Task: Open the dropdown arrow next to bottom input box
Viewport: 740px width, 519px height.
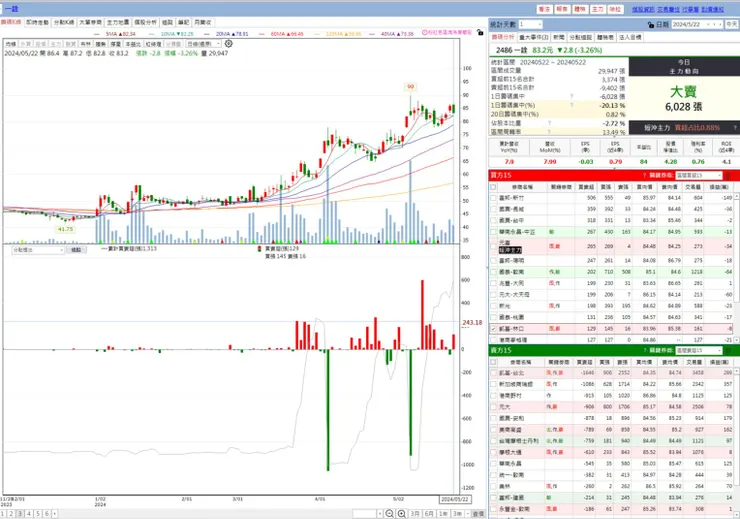Action: coord(379,513)
